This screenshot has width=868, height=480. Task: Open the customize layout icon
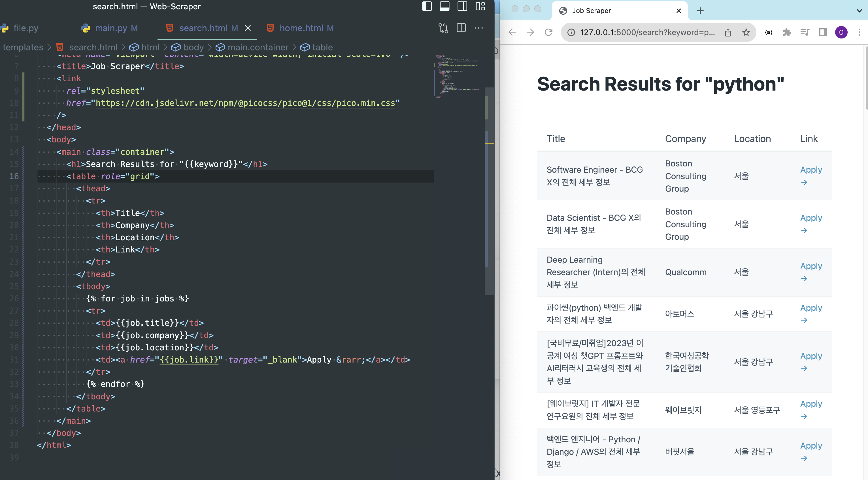tap(480, 7)
